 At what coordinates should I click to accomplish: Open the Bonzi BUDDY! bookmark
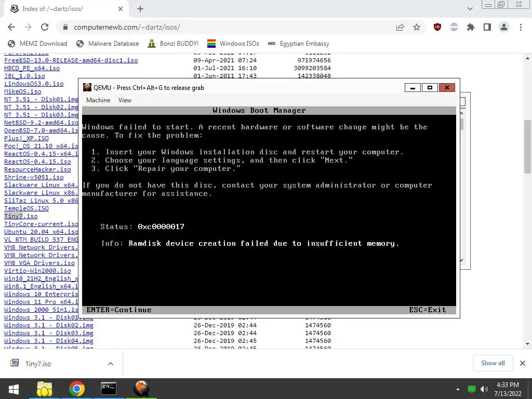173,44
